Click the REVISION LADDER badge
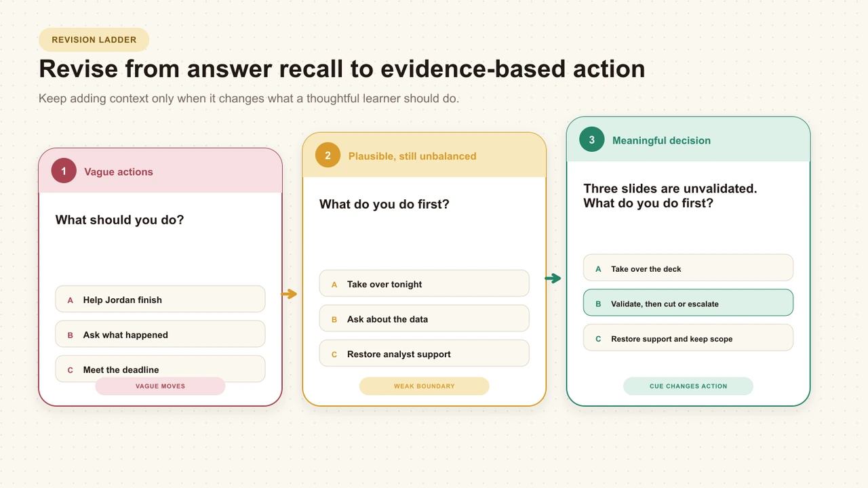 (x=94, y=39)
